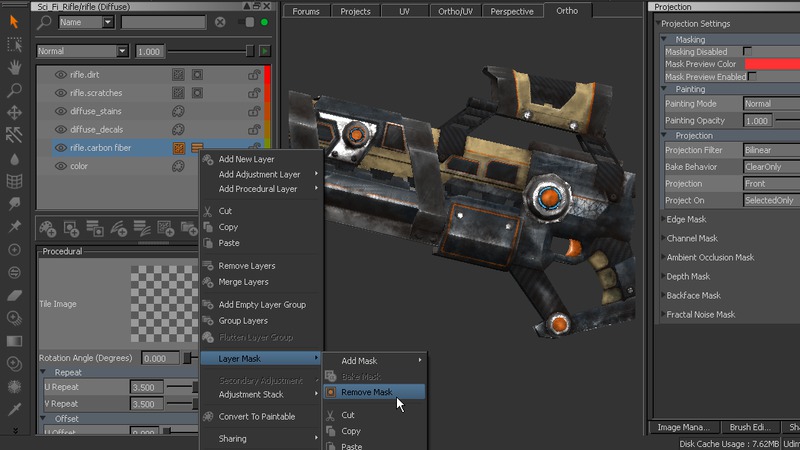Screen dimensions: 800x450
Task: Open the Normal blend mode dropdown
Action: [x=82, y=51]
